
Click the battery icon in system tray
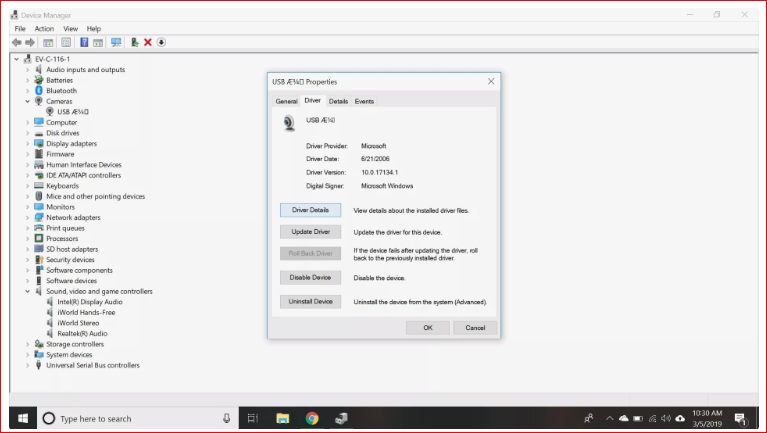tap(638, 419)
